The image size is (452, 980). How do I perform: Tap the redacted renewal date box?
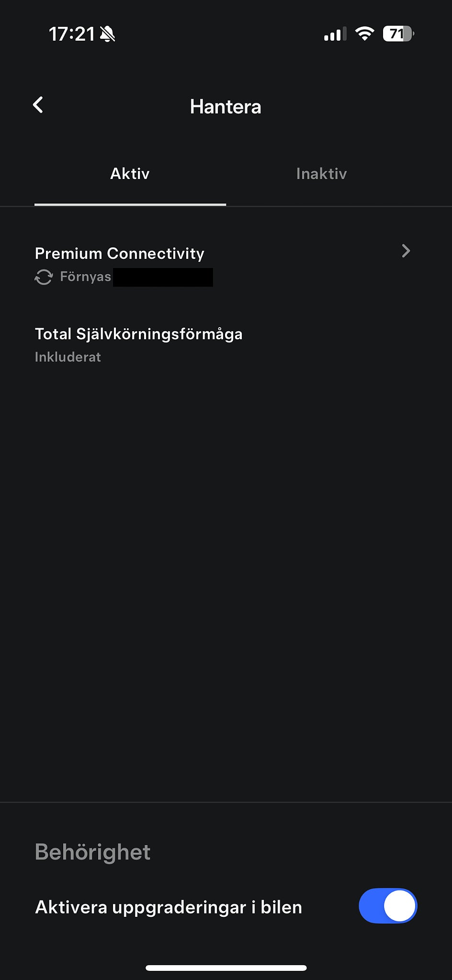(163, 277)
